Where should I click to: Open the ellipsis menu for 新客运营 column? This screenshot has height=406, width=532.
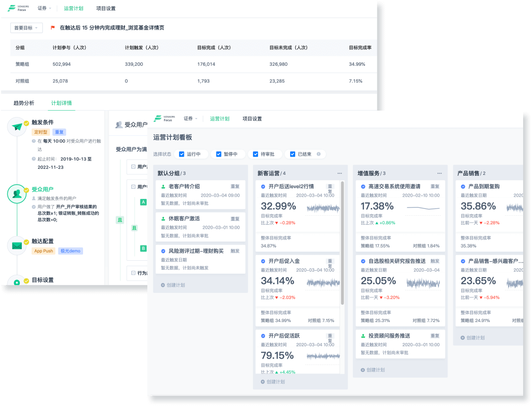339,173
